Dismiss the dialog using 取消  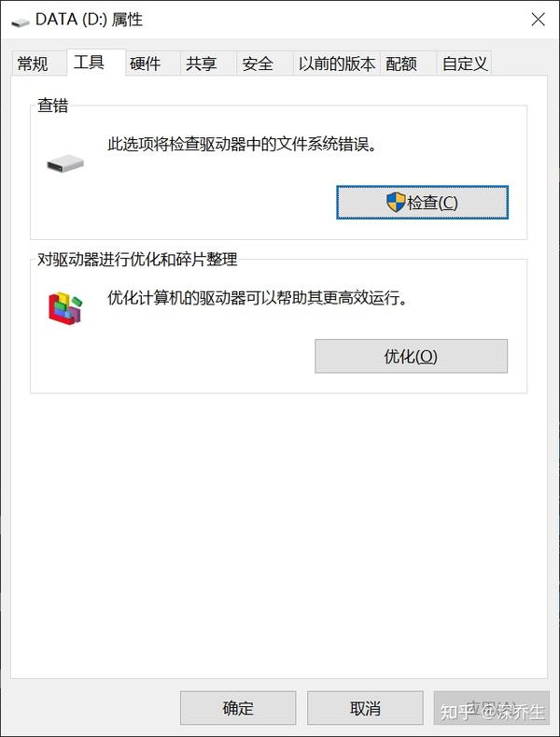365,708
